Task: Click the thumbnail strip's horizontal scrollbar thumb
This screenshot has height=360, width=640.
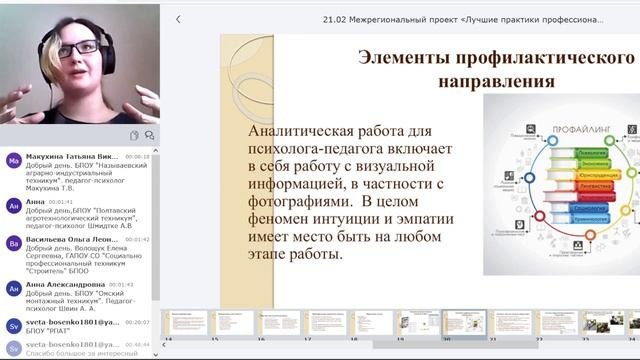Action: tap(456, 345)
